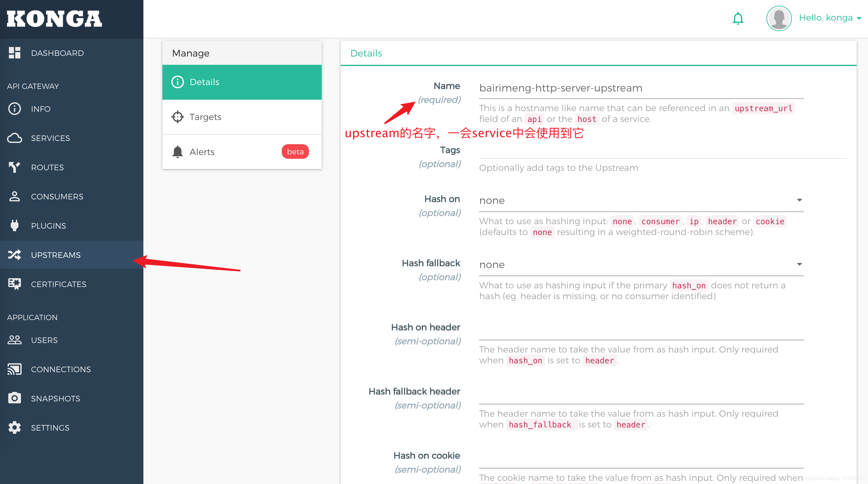Image resolution: width=868 pixels, height=484 pixels.
Task: Go to the Consumers page
Action: click(x=57, y=196)
